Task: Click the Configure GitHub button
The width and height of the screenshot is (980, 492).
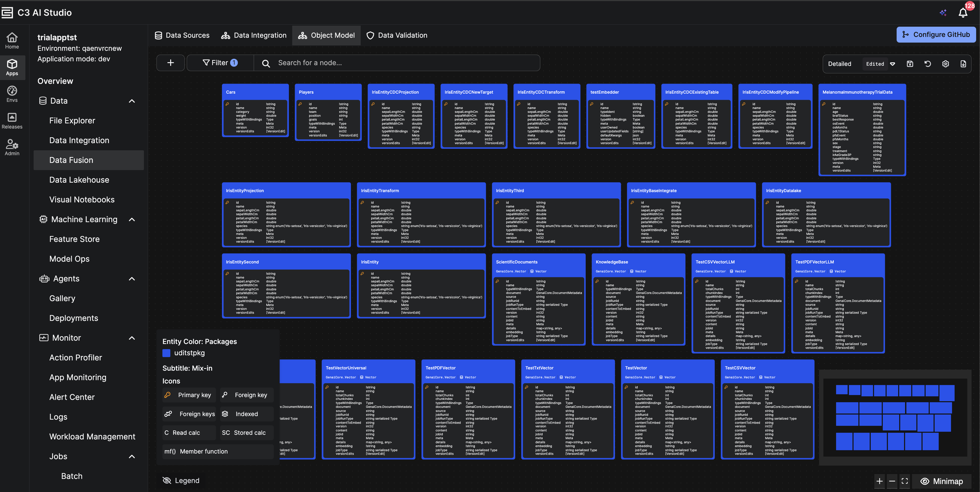Action: coord(936,35)
